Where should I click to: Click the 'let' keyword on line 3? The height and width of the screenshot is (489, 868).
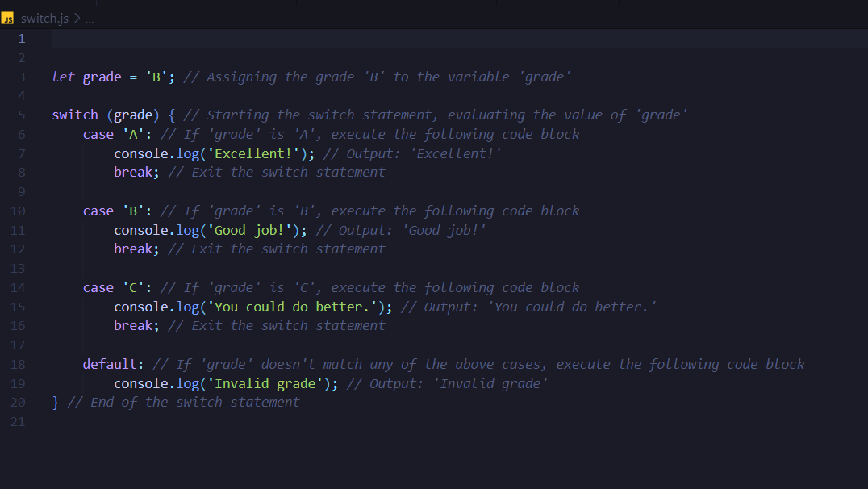click(63, 77)
